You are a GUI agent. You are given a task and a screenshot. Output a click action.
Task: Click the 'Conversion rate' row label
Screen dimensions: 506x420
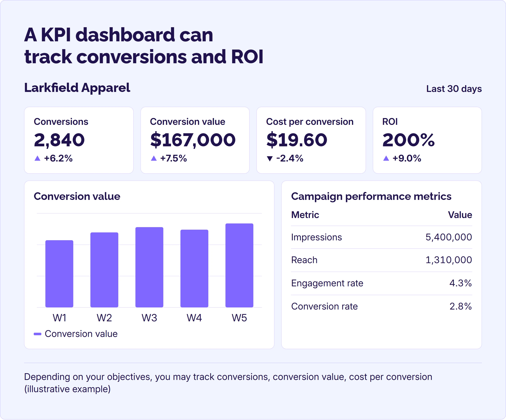[x=324, y=307]
